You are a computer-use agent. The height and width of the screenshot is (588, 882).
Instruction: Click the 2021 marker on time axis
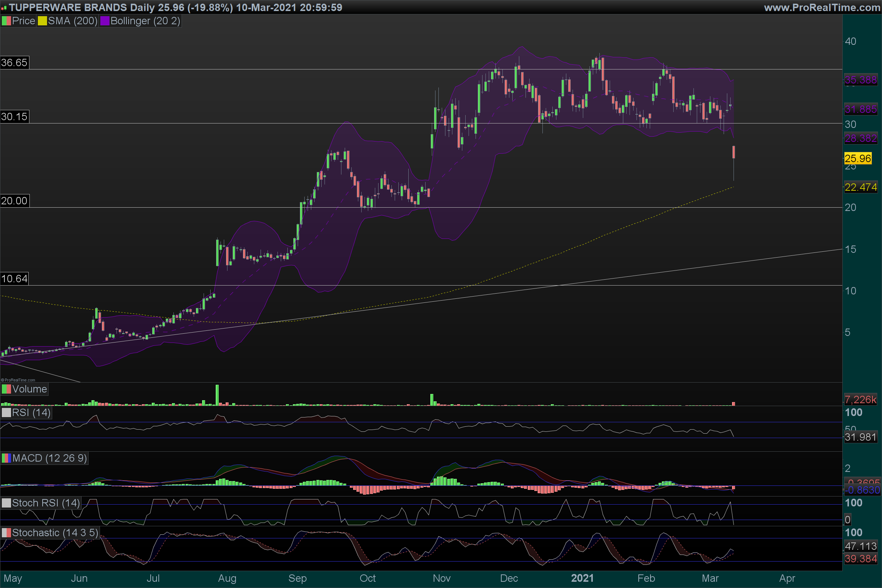pyautogui.click(x=582, y=578)
